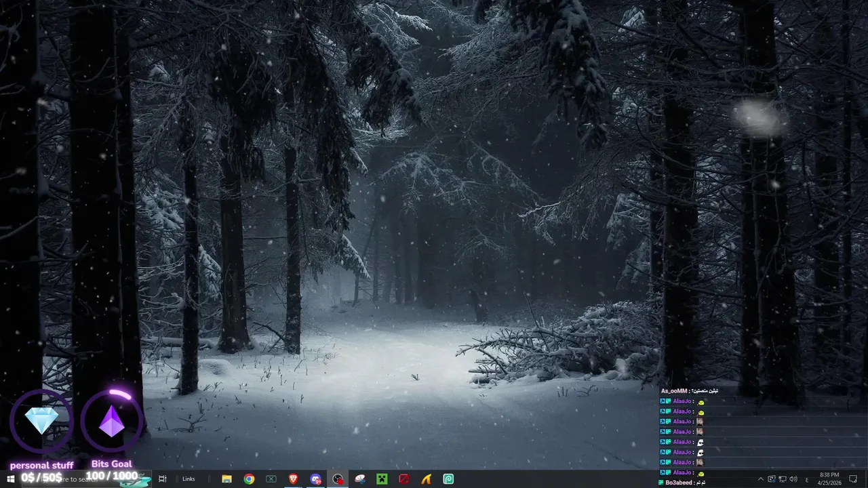The height and width of the screenshot is (488, 868).
Task: Open the red-and-white cap app icon
Action: 360,479
